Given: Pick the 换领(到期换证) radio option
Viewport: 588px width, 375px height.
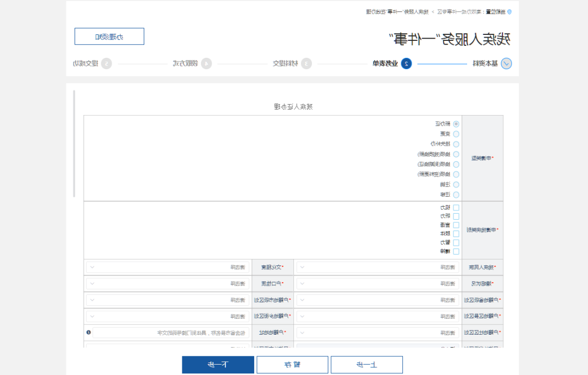Looking at the screenshot, I should [x=456, y=165].
